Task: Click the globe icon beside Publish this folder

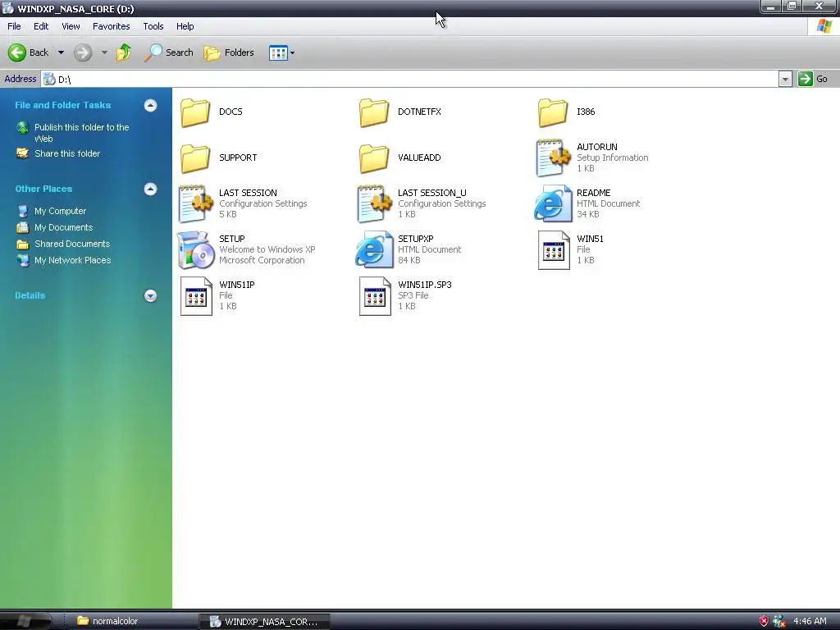Action: (x=22, y=127)
